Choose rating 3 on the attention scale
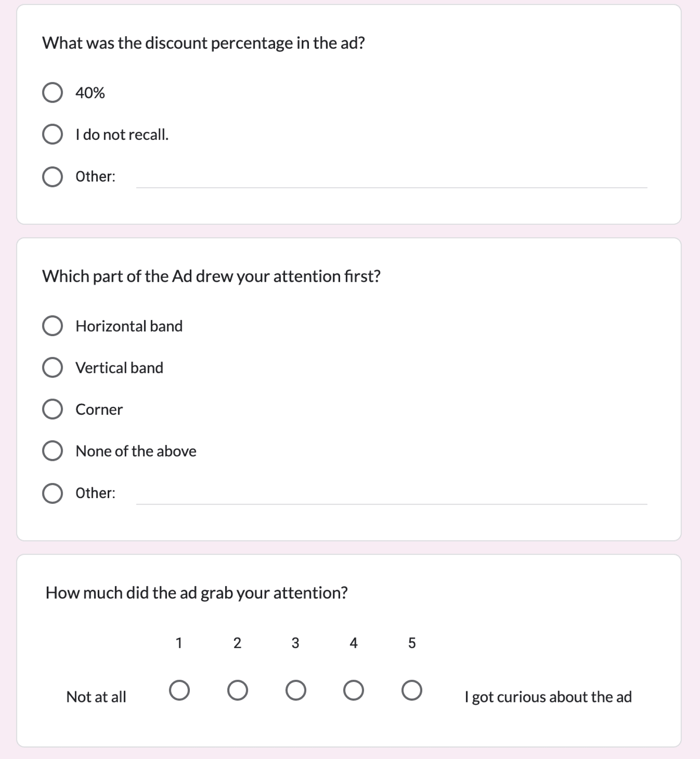Viewport: 700px width, 759px height. coord(296,690)
